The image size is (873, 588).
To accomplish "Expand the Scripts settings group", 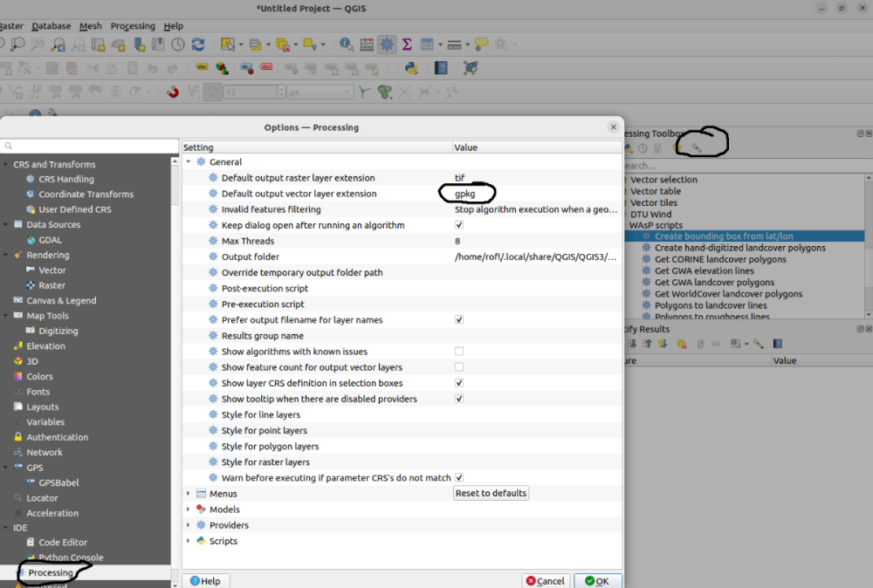I will pyautogui.click(x=189, y=541).
